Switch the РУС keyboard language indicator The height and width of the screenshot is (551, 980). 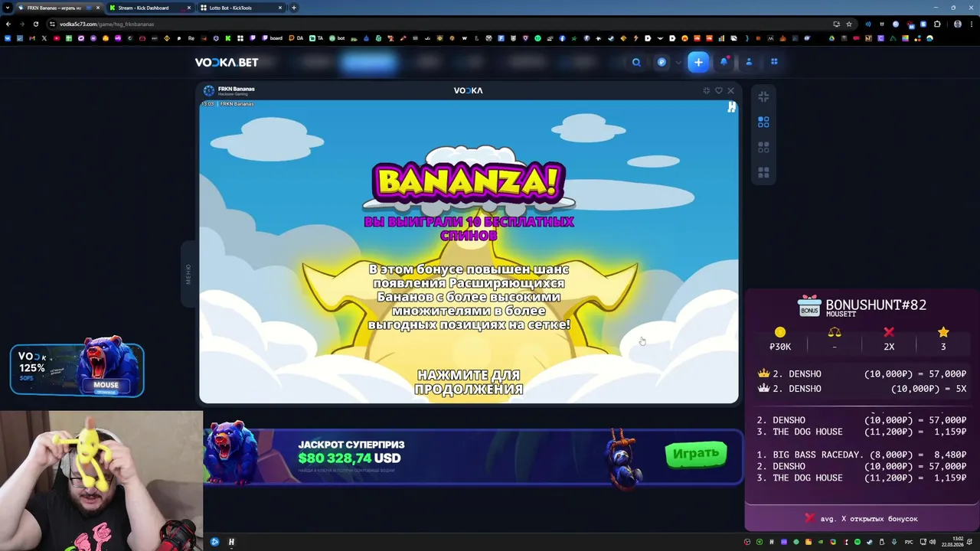909,542
